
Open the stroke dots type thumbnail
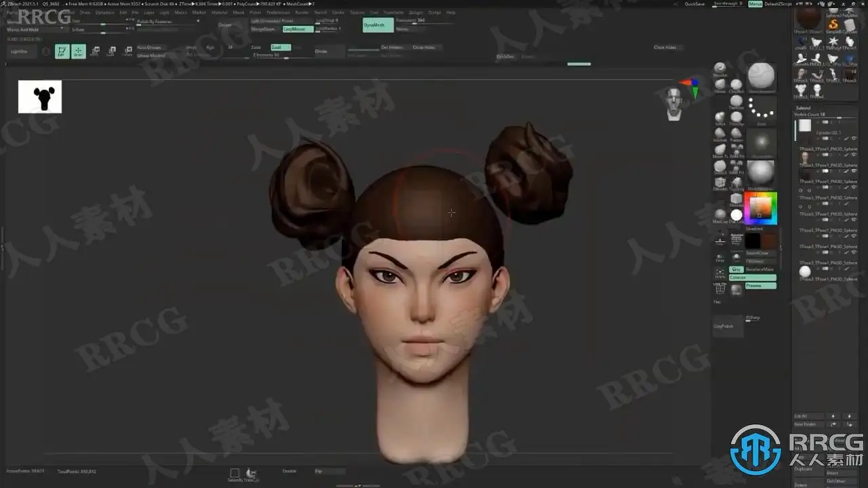761,111
